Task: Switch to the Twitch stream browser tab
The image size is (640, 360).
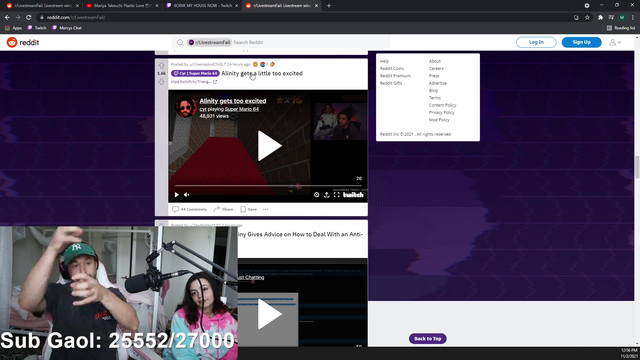Action: tap(202, 6)
